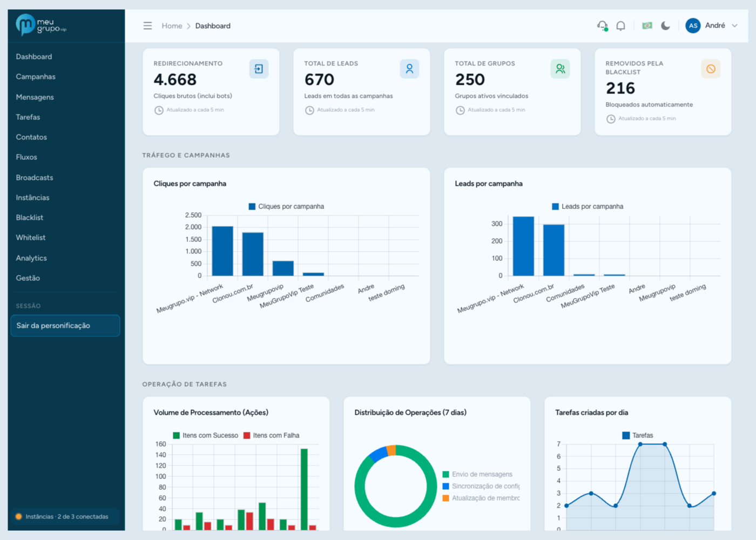This screenshot has height=540, width=756.
Task: Click clock icon in Blacklist card
Action: 611,119
